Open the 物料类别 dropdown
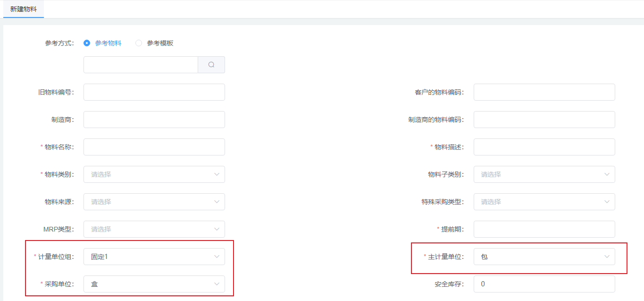Viewport: 644px width, 301px height. 154,174
